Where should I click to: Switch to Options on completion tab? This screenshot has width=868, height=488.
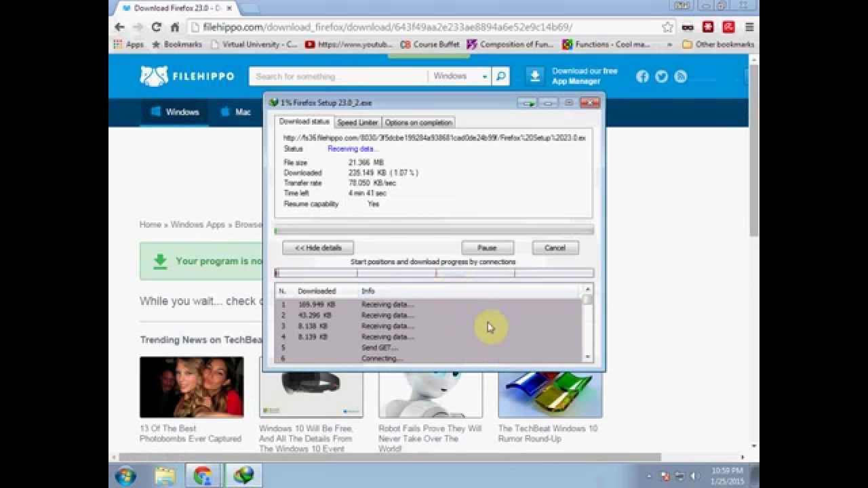click(x=418, y=123)
